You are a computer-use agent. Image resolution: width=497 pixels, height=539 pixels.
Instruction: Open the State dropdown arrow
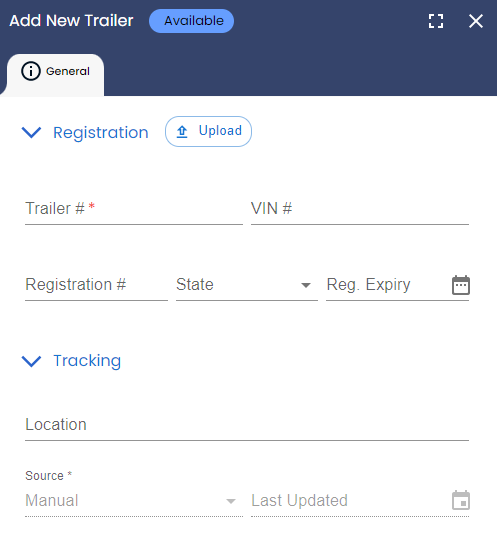click(x=306, y=285)
